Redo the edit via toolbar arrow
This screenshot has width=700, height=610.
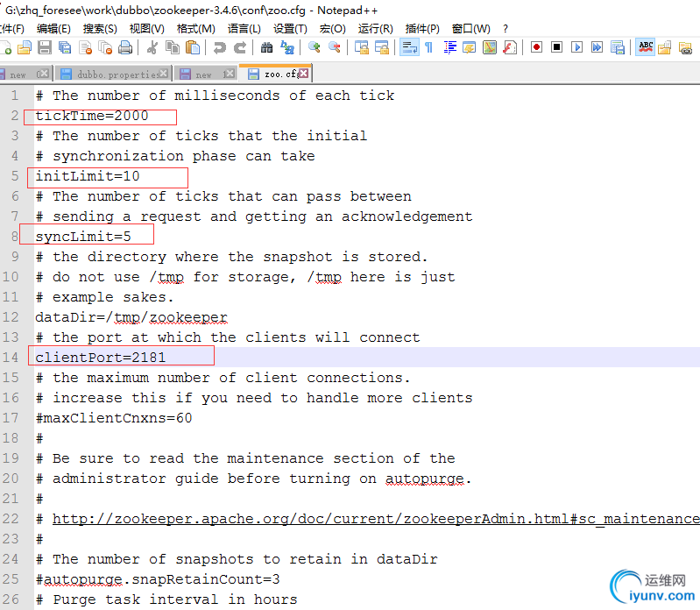pos(240,47)
